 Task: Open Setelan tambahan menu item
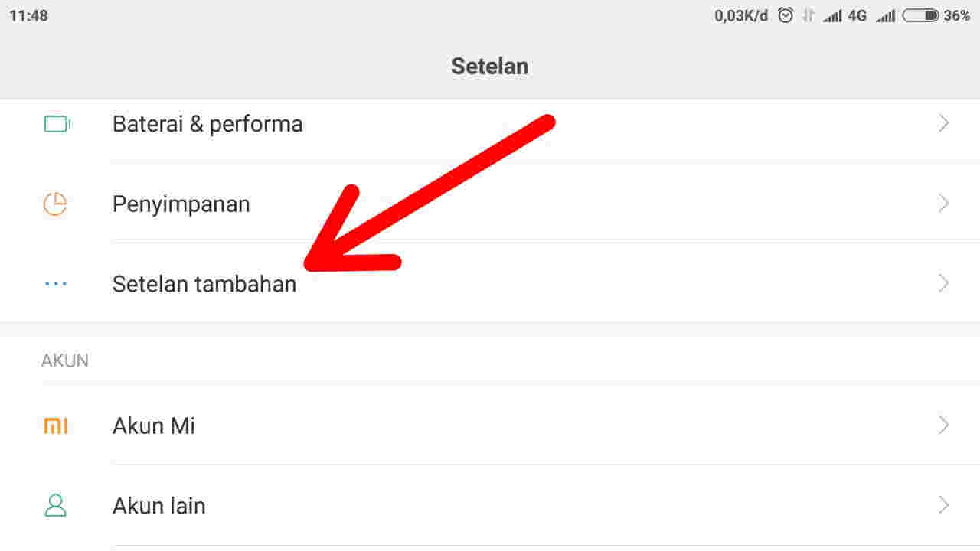click(x=204, y=285)
